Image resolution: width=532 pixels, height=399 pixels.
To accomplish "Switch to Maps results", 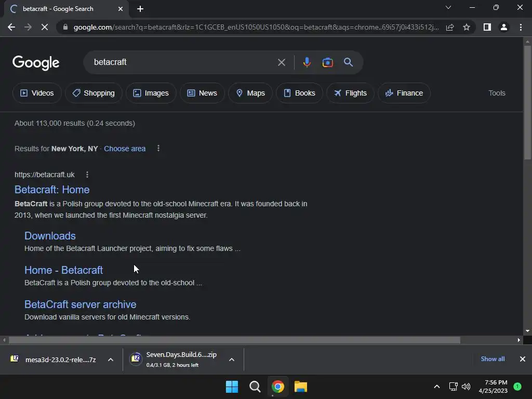I will (x=250, y=93).
